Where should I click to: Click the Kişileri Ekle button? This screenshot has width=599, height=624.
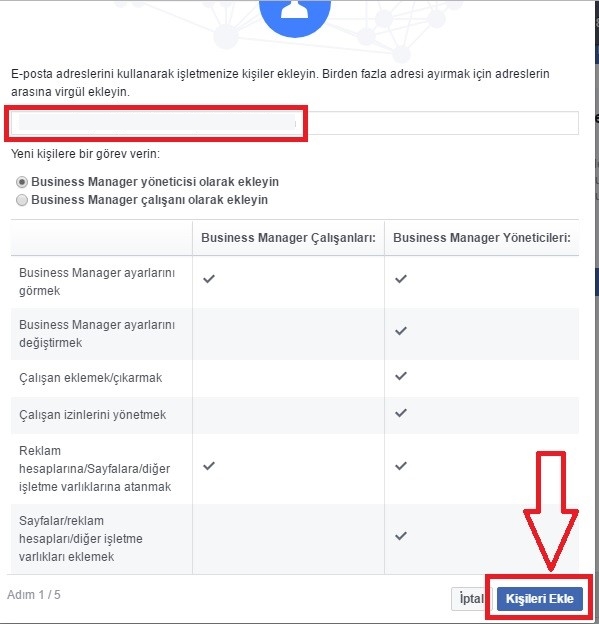[540, 599]
